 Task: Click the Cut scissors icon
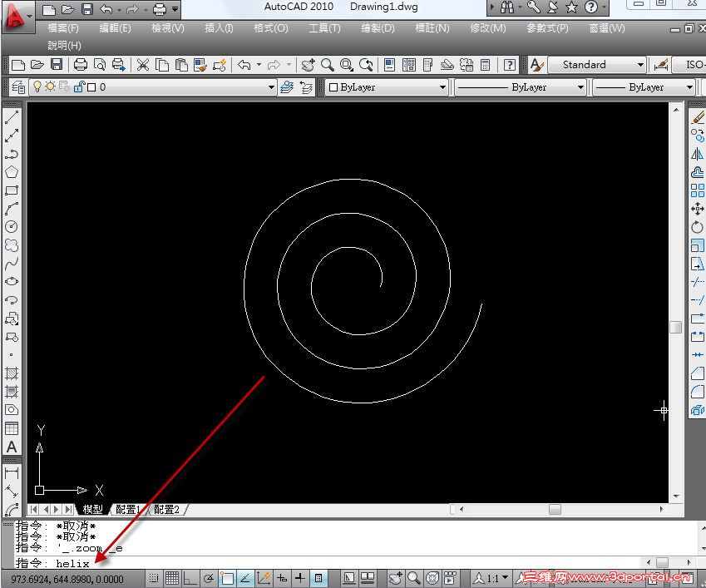click(x=143, y=65)
